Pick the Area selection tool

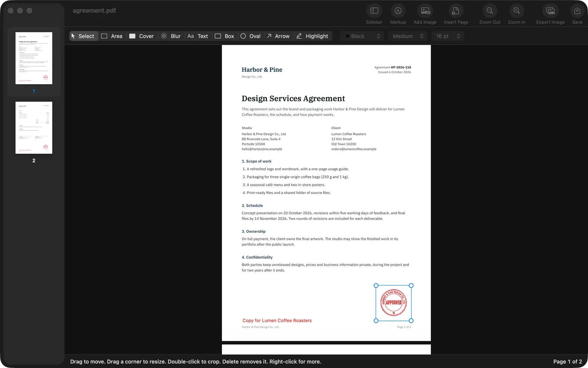tap(112, 36)
